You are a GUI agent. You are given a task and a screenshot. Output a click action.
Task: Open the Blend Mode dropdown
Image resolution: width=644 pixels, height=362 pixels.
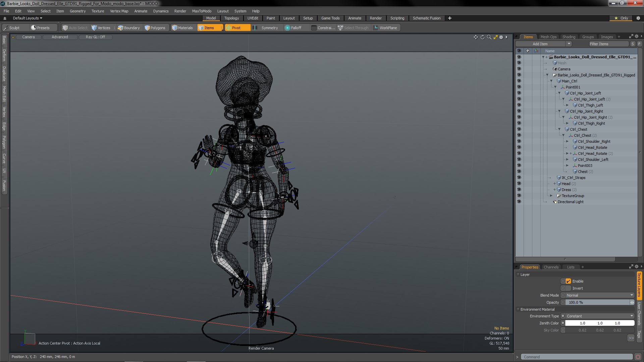point(599,295)
